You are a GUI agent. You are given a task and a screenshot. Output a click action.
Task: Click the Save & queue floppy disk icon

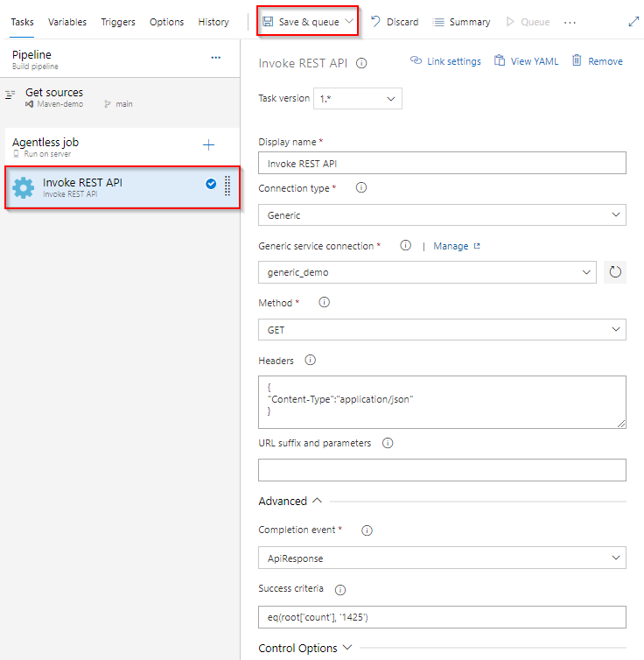pyautogui.click(x=268, y=22)
